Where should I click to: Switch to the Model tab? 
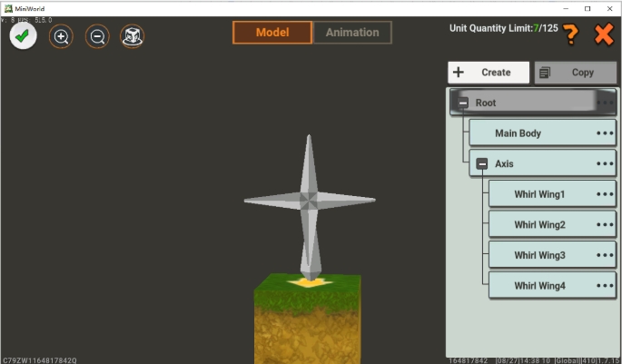[272, 33]
